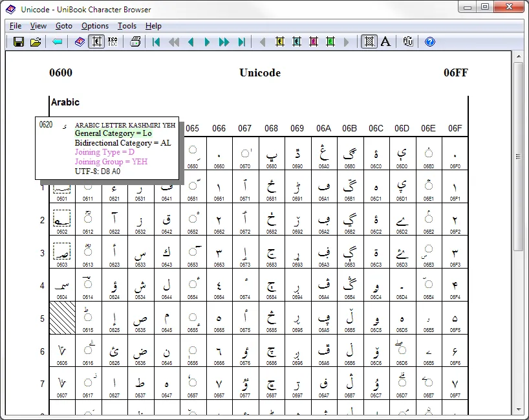Click the gray double-left rewind arrow
Screen dimensions: 529x420
pos(174,42)
